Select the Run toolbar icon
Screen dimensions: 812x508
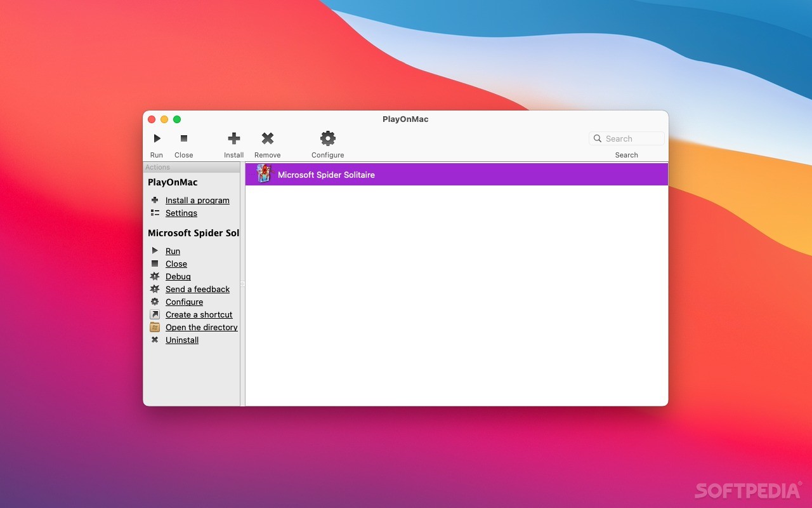[156, 138]
